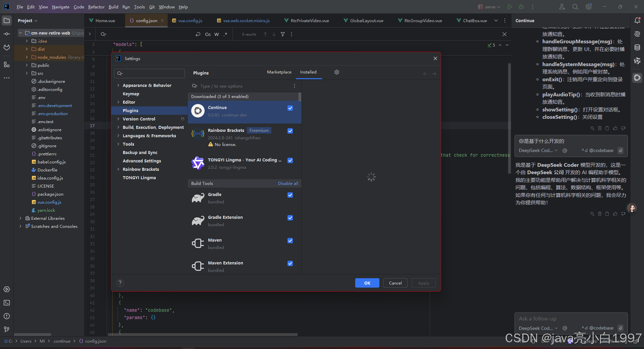
Task: Open the editor tabs overflow chevron
Action: point(496,20)
